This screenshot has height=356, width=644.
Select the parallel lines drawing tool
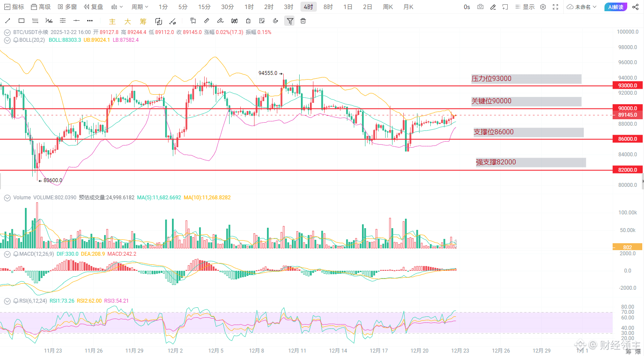(x=35, y=21)
